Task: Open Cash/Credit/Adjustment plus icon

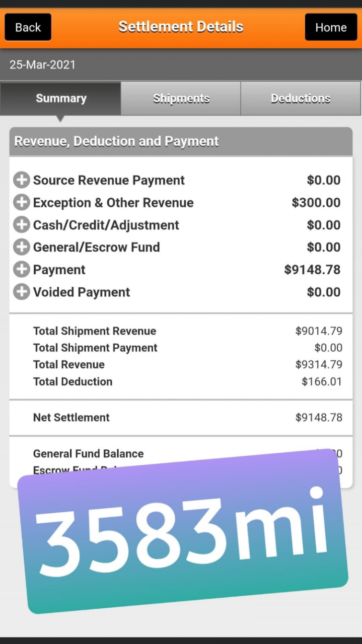Action: click(x=21, y=225)
